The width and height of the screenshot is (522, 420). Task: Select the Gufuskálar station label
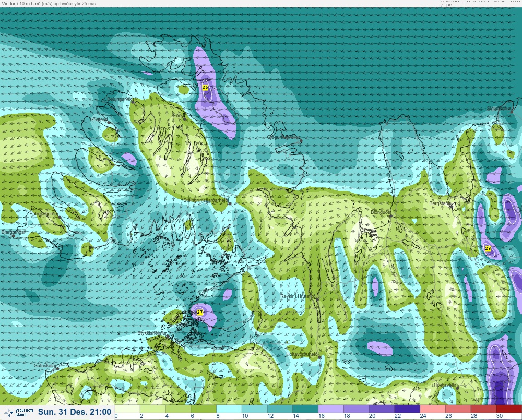[45, 365]
